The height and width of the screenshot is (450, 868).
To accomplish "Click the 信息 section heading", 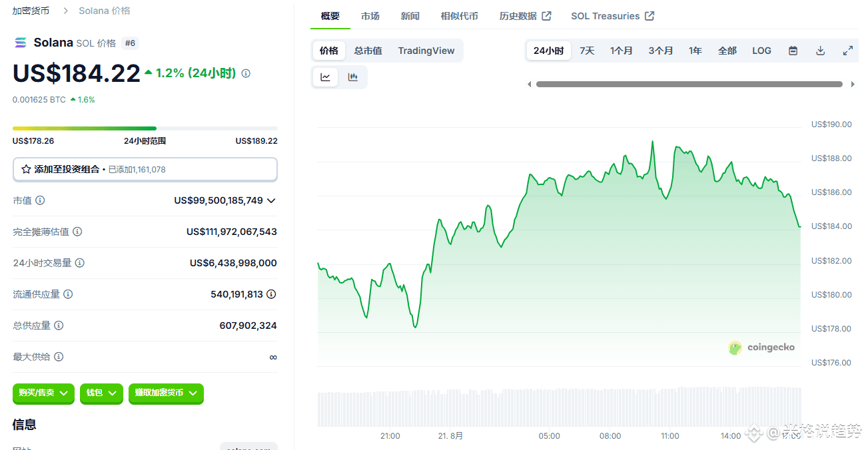I will click(x=25, y=425).
